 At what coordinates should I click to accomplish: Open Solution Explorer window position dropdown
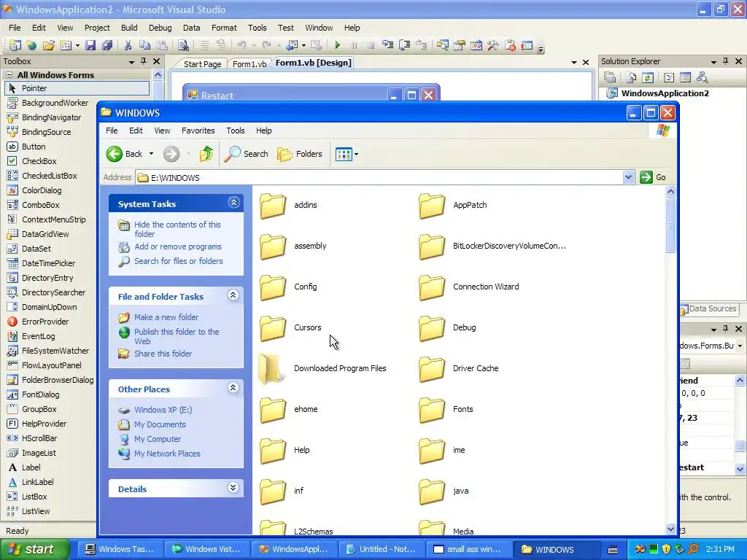pos(713,62)
